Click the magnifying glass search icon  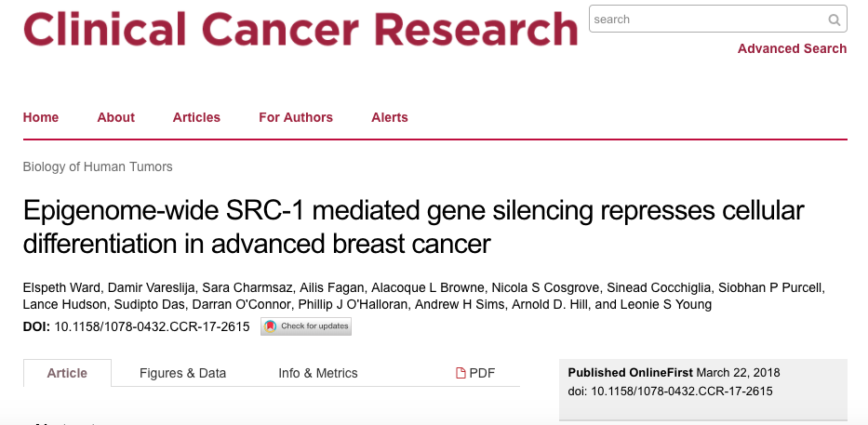[834, 20]
